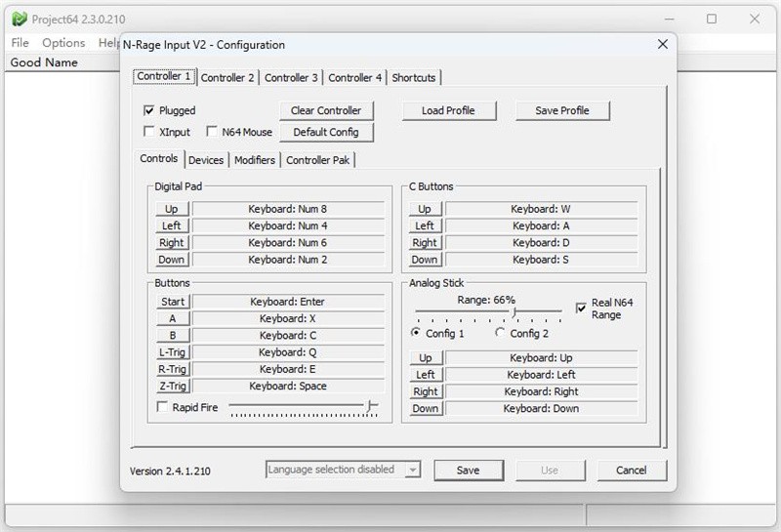This screenshot has width=781, height=532.
Task: Assign C Buttons Down button
Action: [x=425, y=260]
